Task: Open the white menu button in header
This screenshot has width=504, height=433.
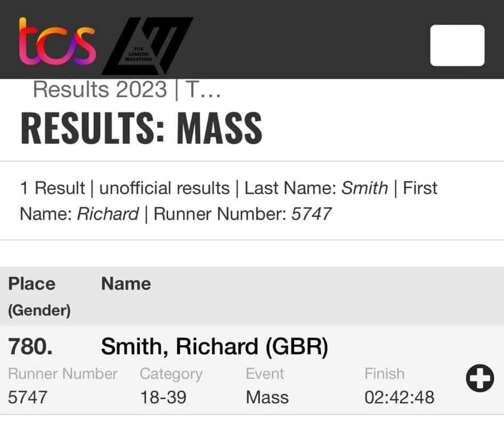Action: coord(458,45)
